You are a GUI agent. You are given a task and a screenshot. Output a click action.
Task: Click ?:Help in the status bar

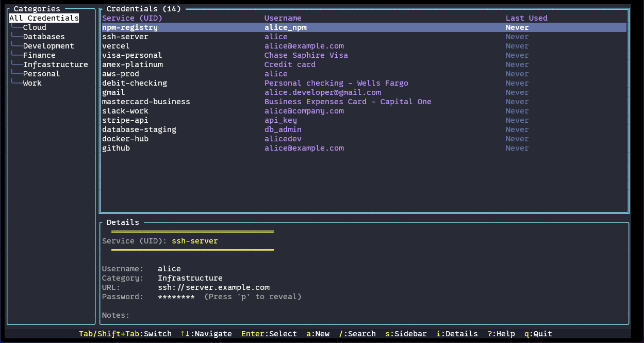502,334
